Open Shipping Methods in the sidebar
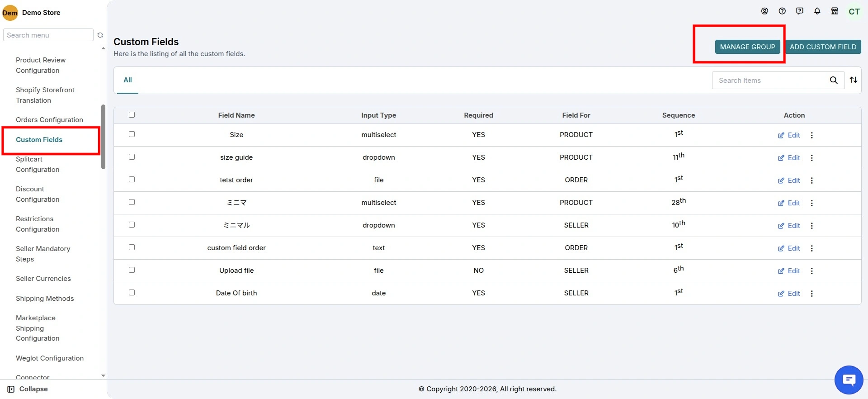This screenshot has height=399, width=868. [x=45, y=299]
